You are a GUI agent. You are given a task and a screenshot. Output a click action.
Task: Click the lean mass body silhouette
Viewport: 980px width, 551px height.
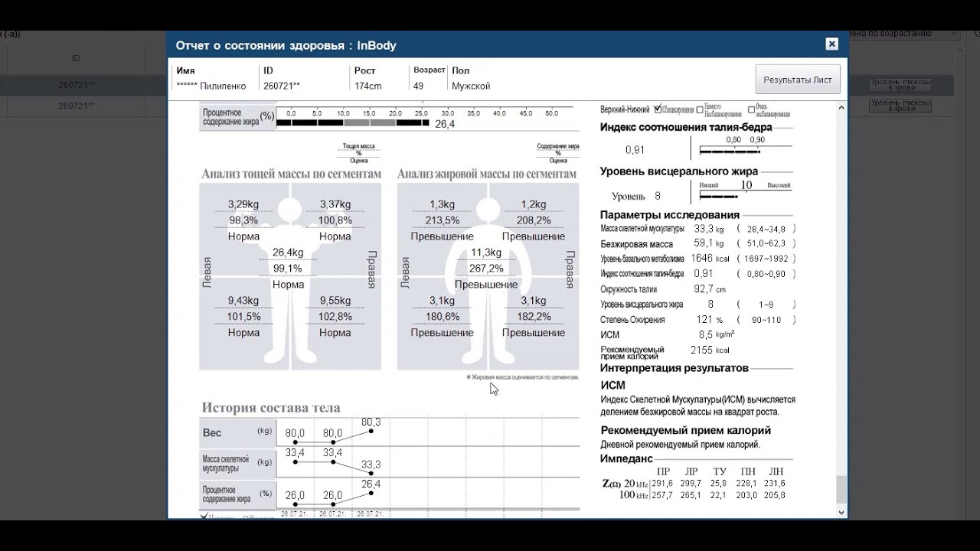289,279
